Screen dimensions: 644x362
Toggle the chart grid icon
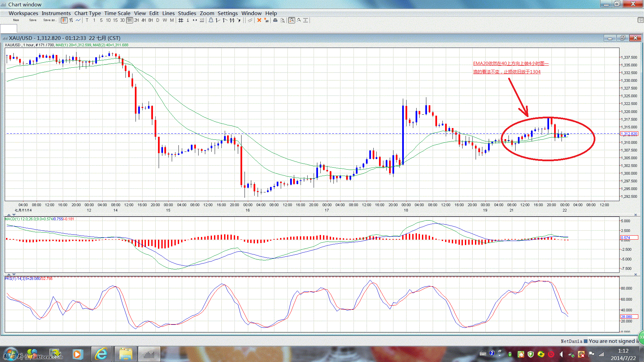coord(180,20)
